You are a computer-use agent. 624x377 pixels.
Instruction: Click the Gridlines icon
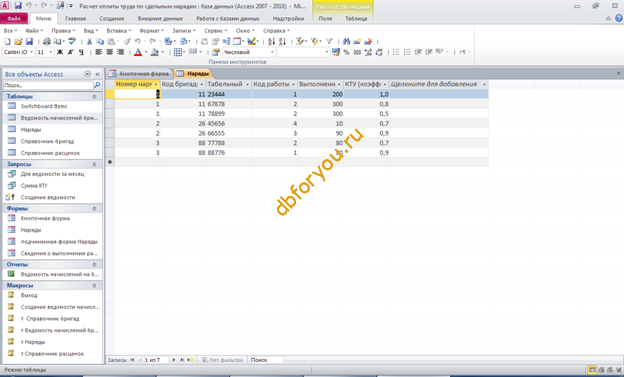178,52
